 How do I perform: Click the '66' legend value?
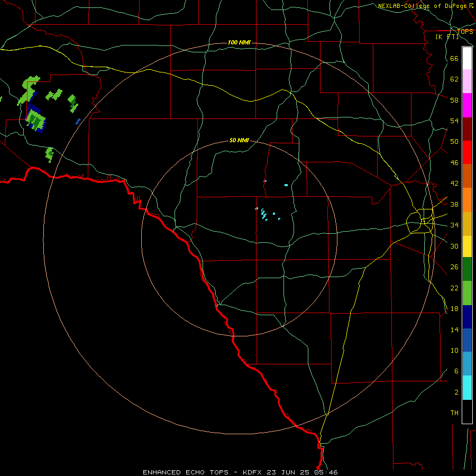(454, 58)
